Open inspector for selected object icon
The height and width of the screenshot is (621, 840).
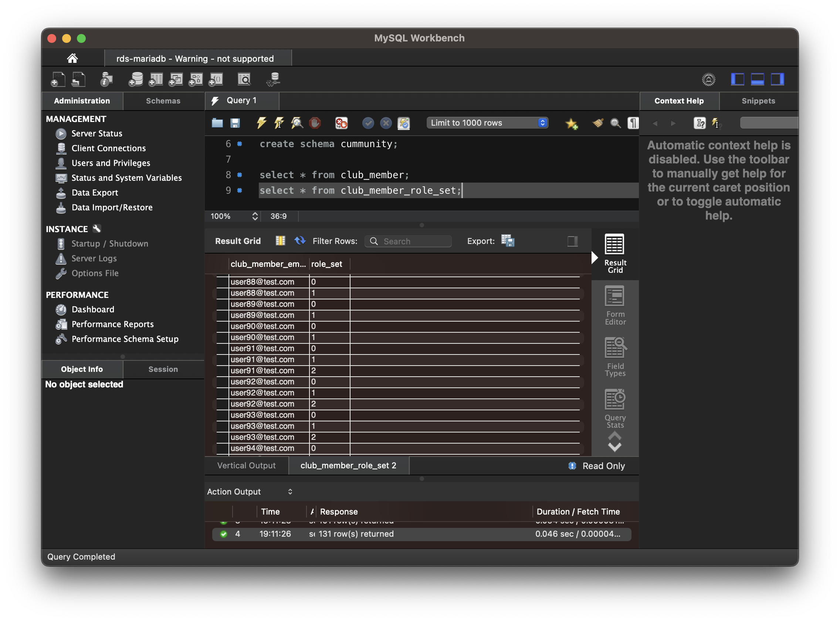tap(107, 79)
